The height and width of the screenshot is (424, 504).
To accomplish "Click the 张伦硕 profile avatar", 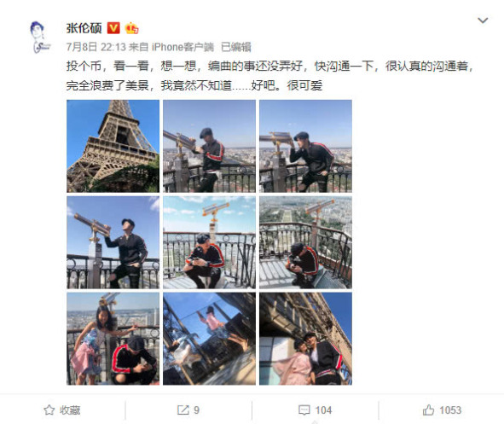I will coord(40,37).
